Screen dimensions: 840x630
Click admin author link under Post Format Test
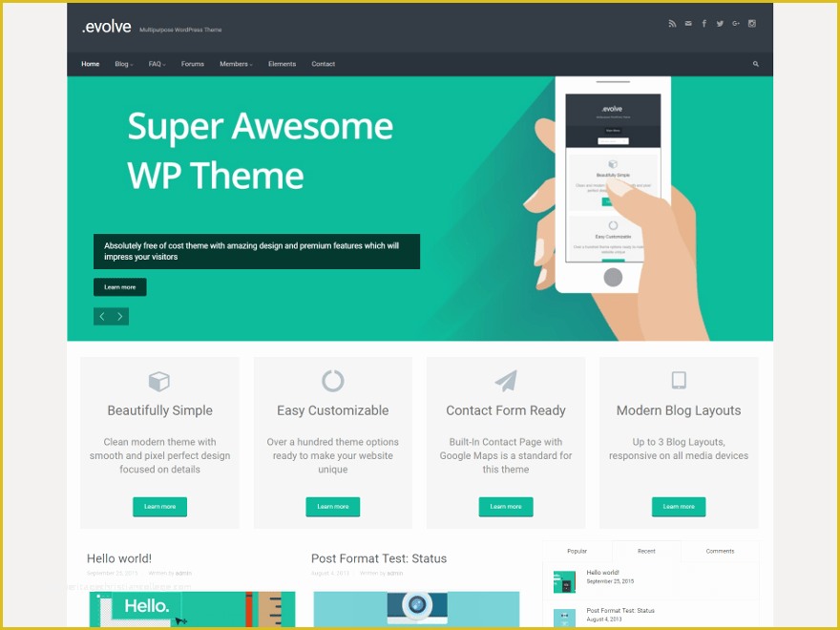tap(395, 574)
